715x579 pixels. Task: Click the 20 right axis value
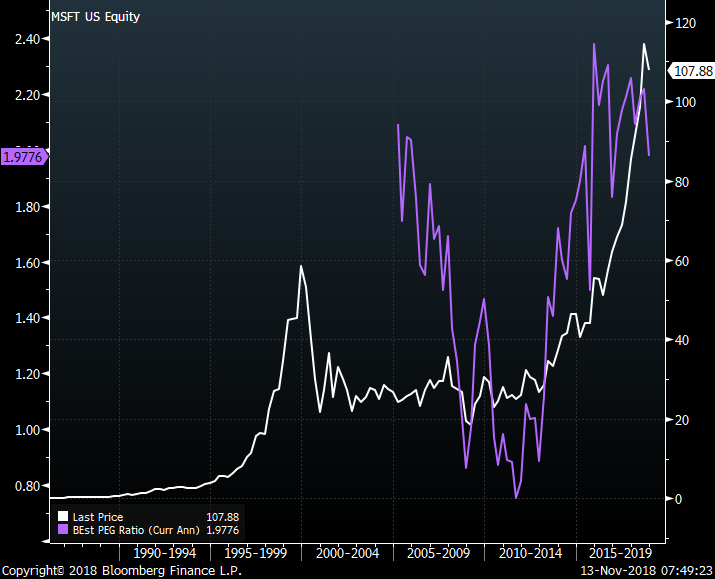tap(682, 420)
